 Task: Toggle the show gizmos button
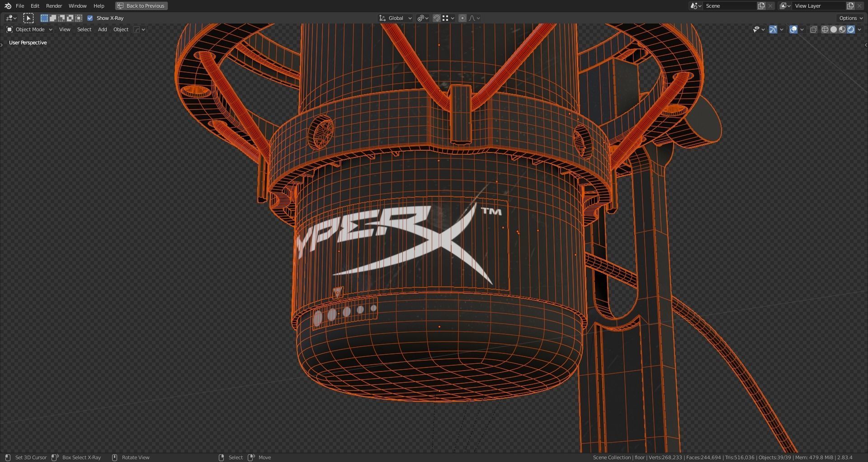[773, 29]
